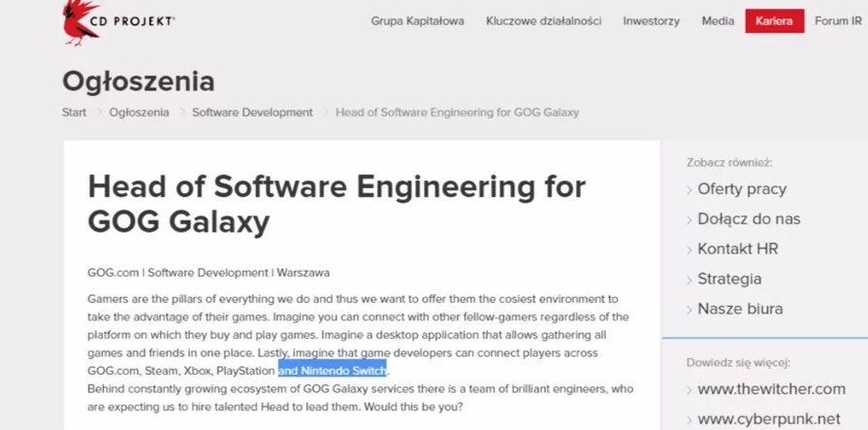Click the Ogłoszenia page heading
The width and height of the screenshot is (868, 430).
[139, 82]
